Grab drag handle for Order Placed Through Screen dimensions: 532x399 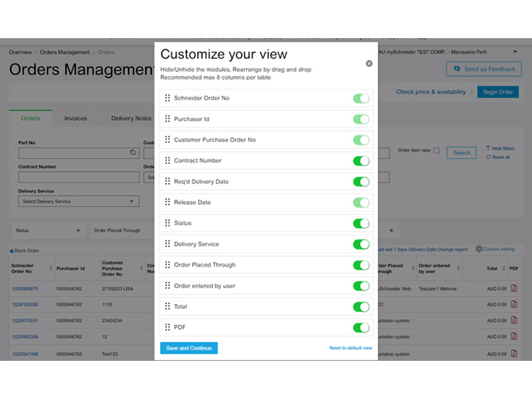click(x=167, y=265)
